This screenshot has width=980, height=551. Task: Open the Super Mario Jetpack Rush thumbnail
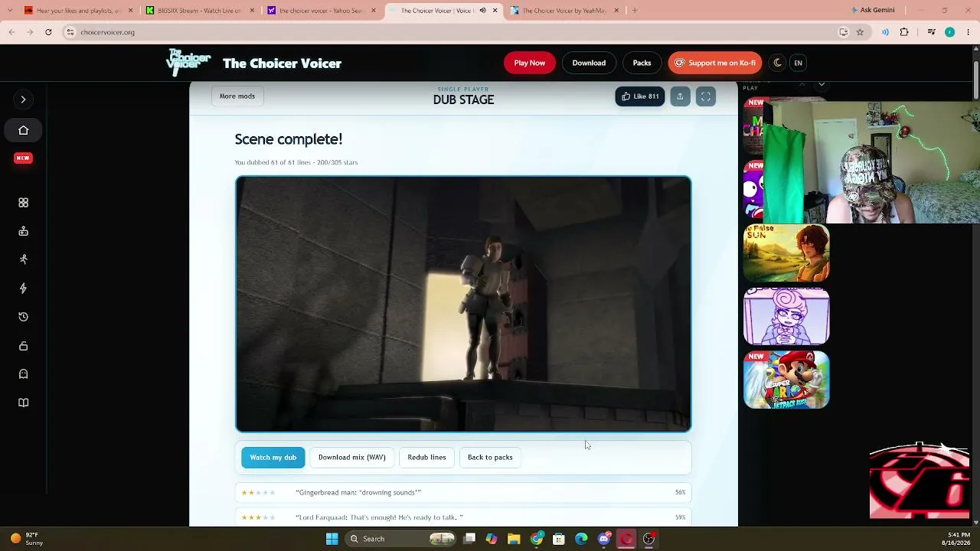click(786, 380)
